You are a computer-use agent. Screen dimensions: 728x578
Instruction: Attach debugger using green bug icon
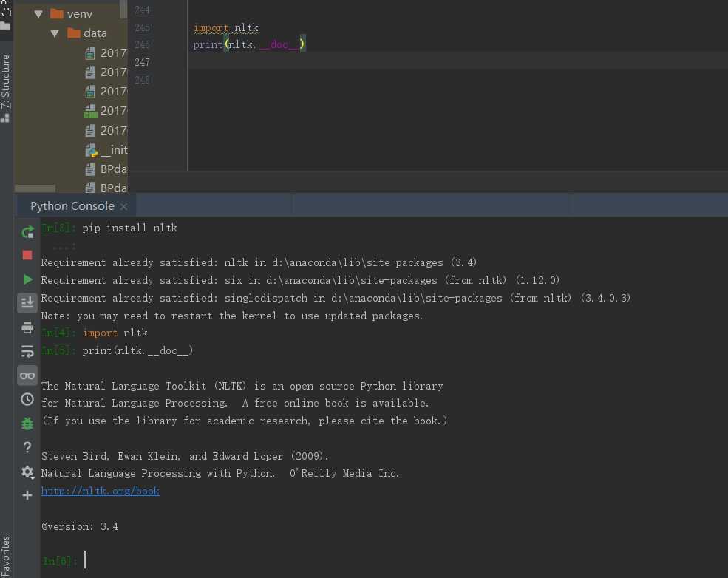pyautogui.click(x=27, y=424)
